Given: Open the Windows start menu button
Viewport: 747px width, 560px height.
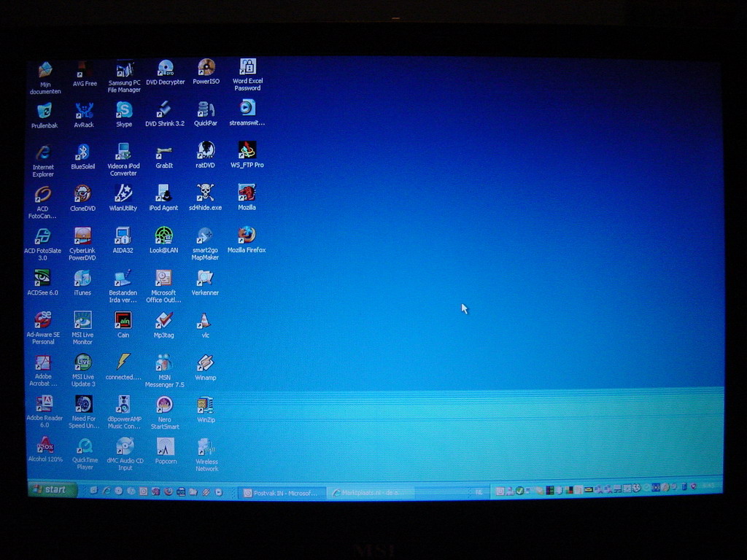Looking at the screenshot, I should tap(52, 489).
